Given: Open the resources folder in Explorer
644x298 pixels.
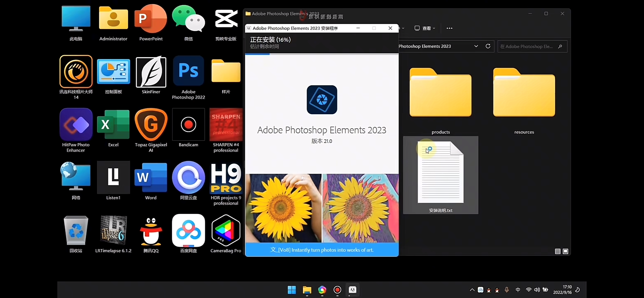Looking at the screenshot, I should click(524, 100).
